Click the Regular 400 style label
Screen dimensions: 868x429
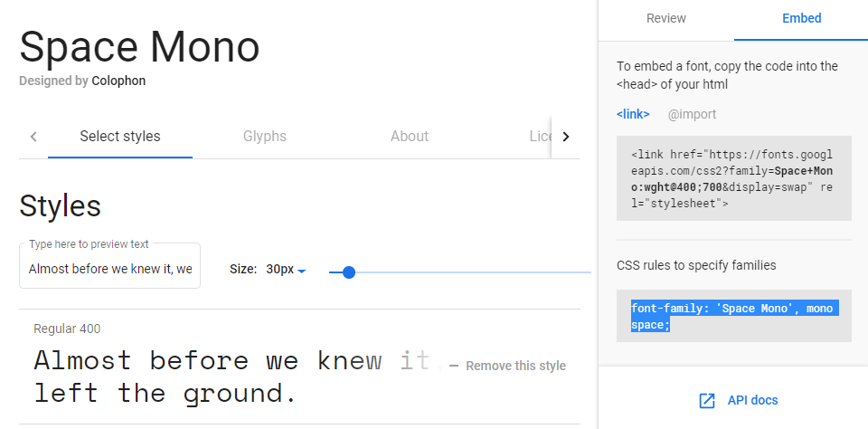tap(67, 329)
